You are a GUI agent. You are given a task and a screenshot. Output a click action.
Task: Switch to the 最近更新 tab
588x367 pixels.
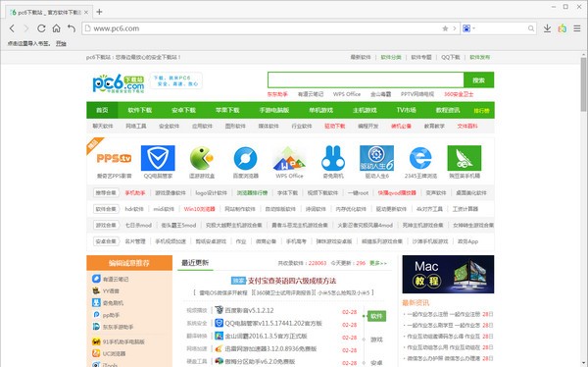pyautogui.click(x=195, y=263)
